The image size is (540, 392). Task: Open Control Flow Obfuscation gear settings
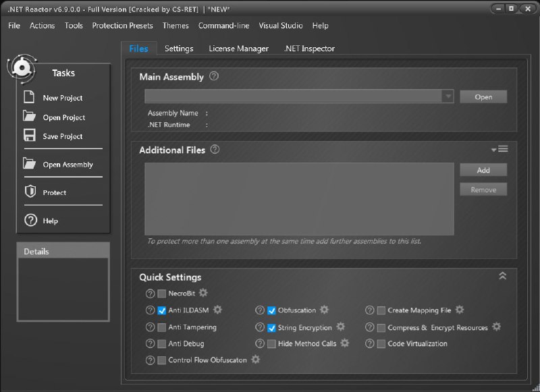coord(256,360)
